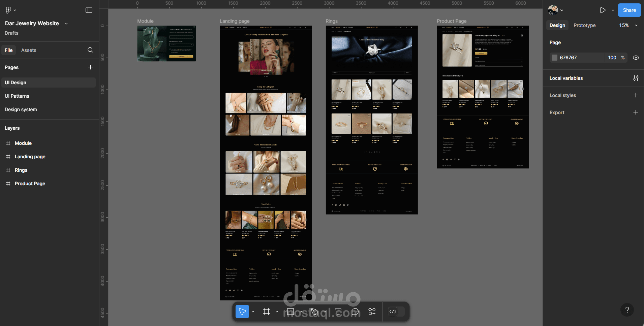The image size is (644, 326).
Task: Open the account dropdown chevron beside avatar
Action: pos(562,10)
